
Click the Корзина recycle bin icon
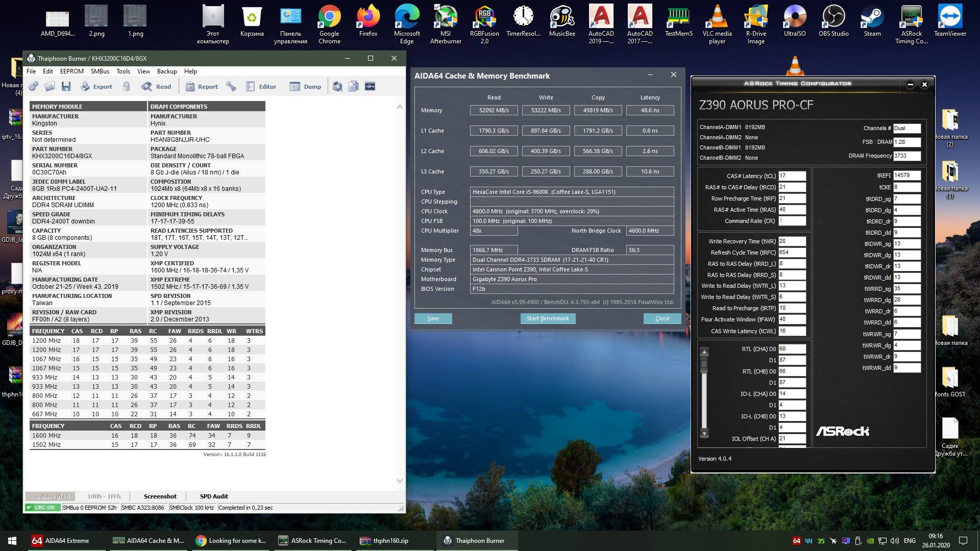pyautogui.click(x=252, y=21)
